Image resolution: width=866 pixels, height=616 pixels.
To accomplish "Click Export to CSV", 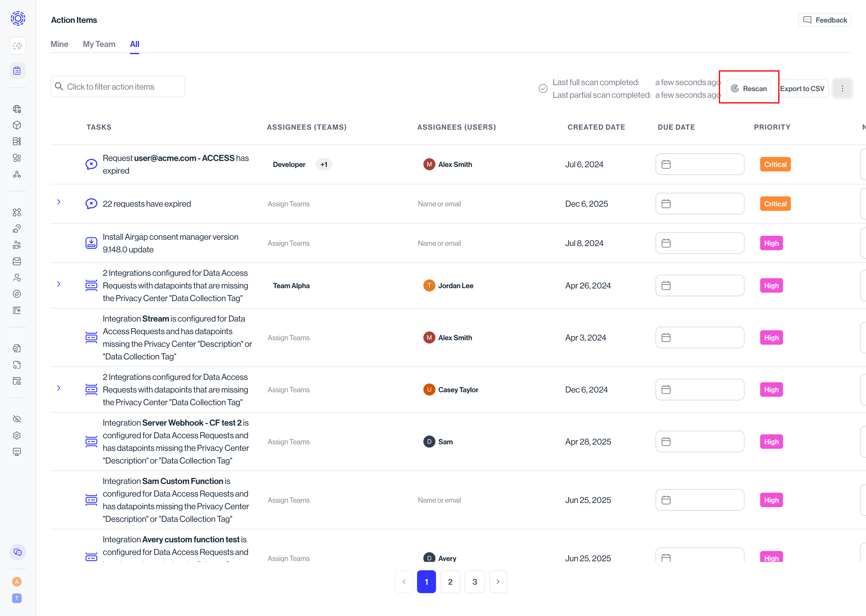I will [x=802, y=88].
